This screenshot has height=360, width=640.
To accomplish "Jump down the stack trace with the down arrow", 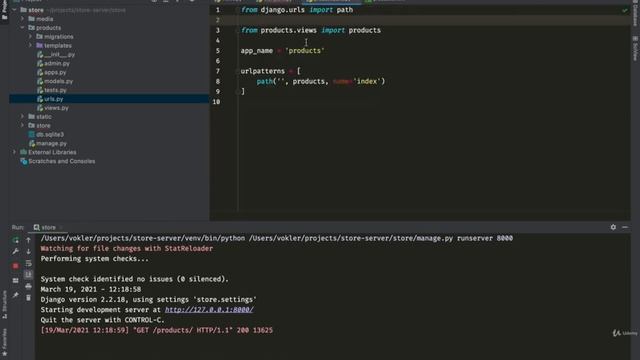I will coord(28,251).
